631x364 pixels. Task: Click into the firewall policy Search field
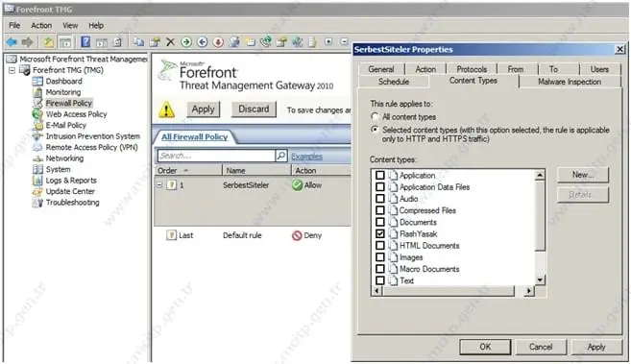coord(216,156)
